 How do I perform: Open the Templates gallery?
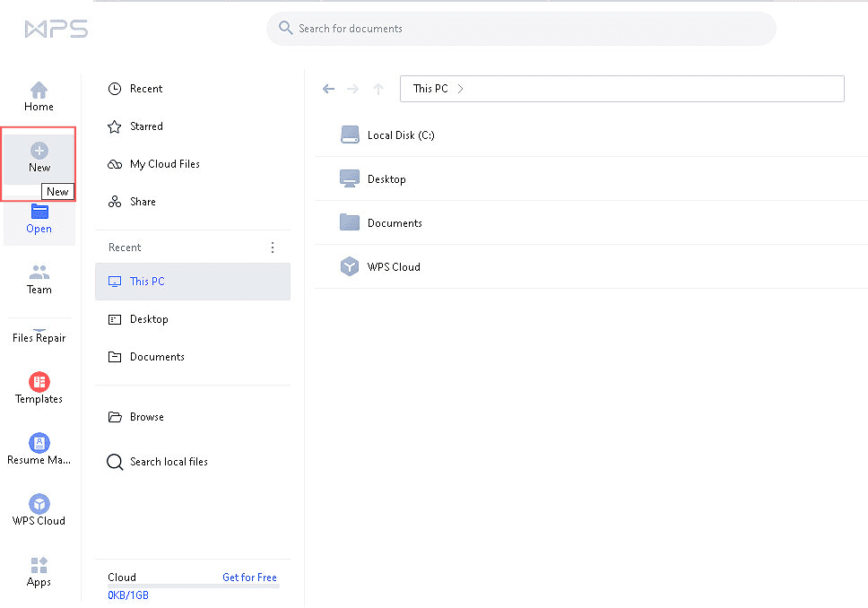click(x=39, y=388)
